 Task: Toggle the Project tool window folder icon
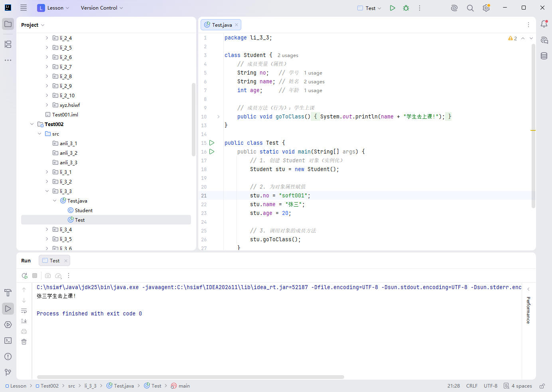click(8, 24)
